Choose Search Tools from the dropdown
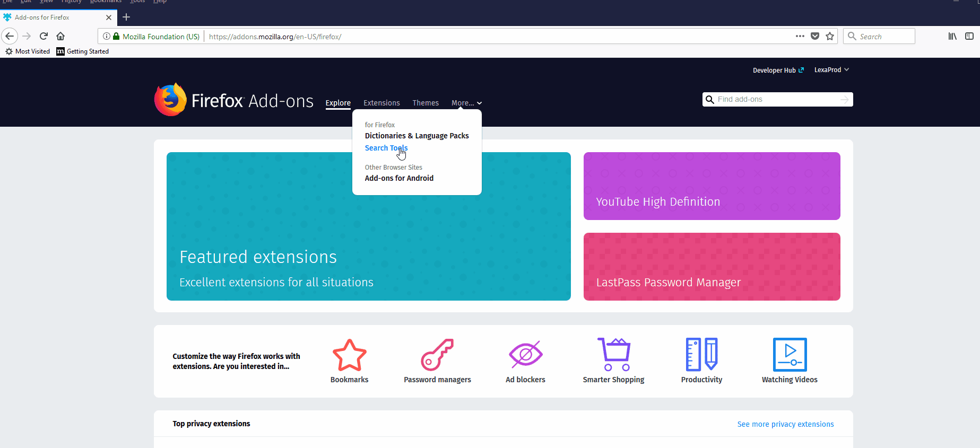 [x=386, y=148]
